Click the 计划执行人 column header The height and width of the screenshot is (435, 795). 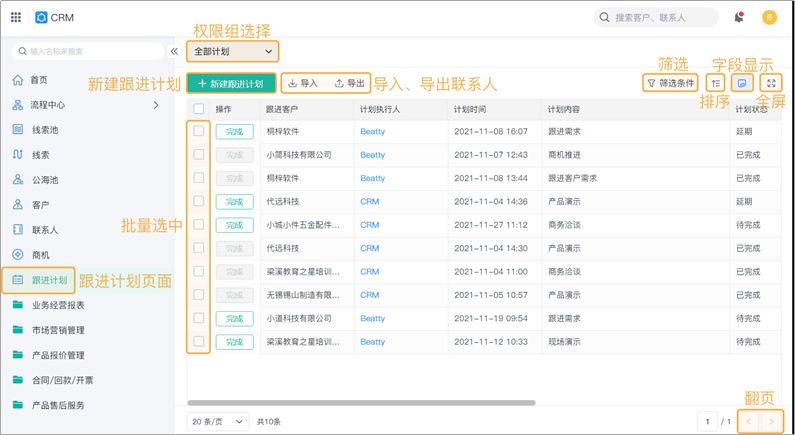[380, 109]
